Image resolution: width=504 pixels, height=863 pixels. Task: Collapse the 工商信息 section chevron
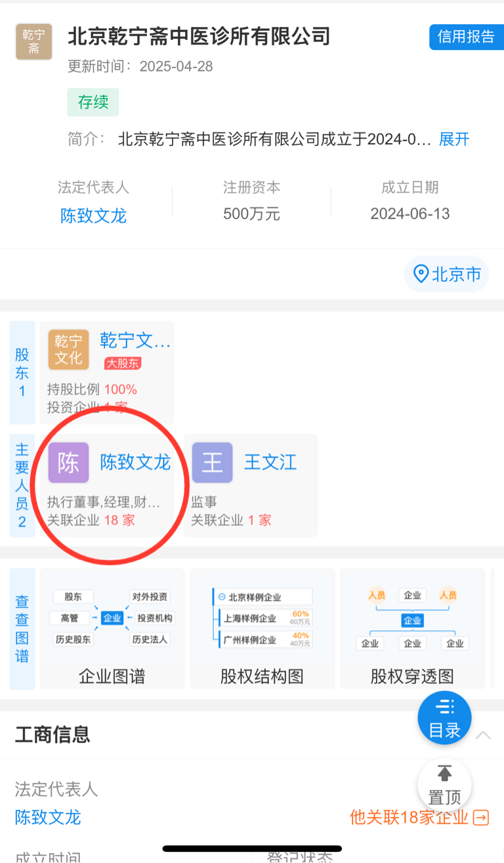coord(483,735)
